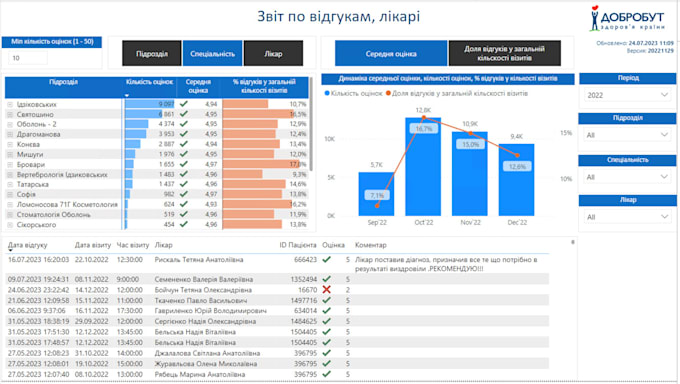Sort by the Коментар column header

click(x=370, y=245)
